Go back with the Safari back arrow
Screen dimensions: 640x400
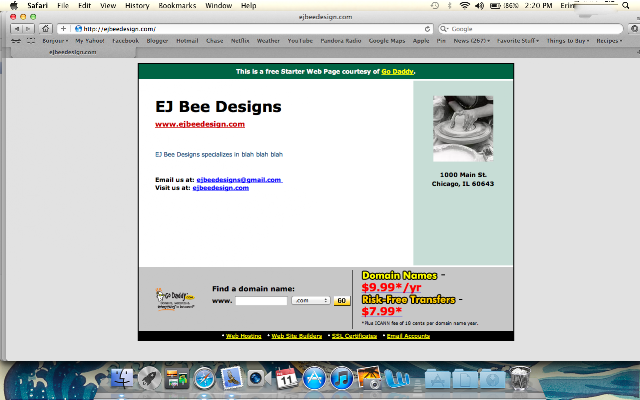pyautogui.click(x=16, y=29)
